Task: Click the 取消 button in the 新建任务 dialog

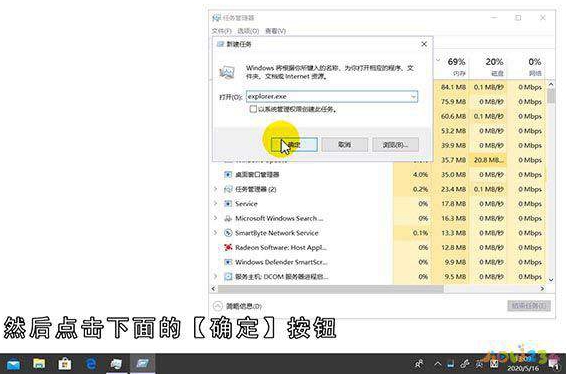Action: click(x=345, y=145)
